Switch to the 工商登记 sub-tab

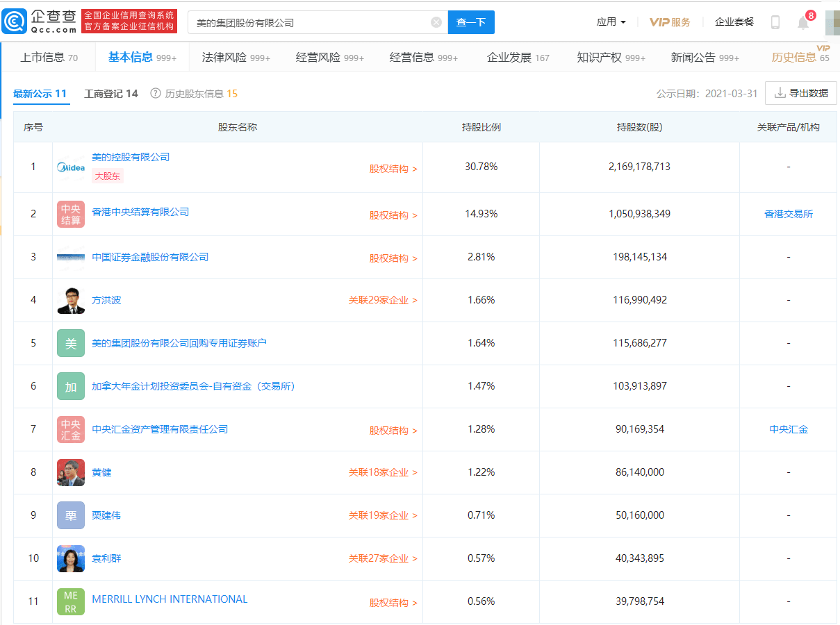pyautogui.click(x=111, y=94)
